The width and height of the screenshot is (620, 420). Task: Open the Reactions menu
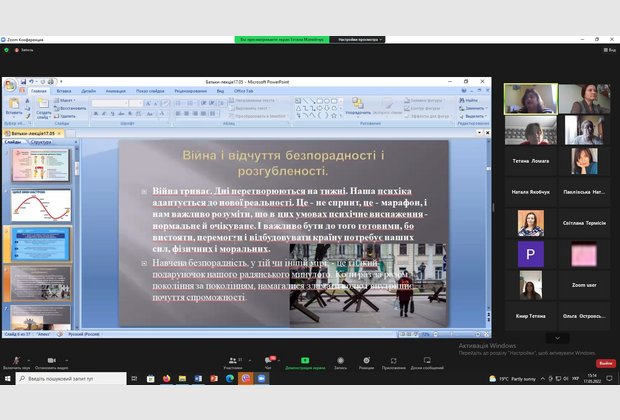[366, 359]
